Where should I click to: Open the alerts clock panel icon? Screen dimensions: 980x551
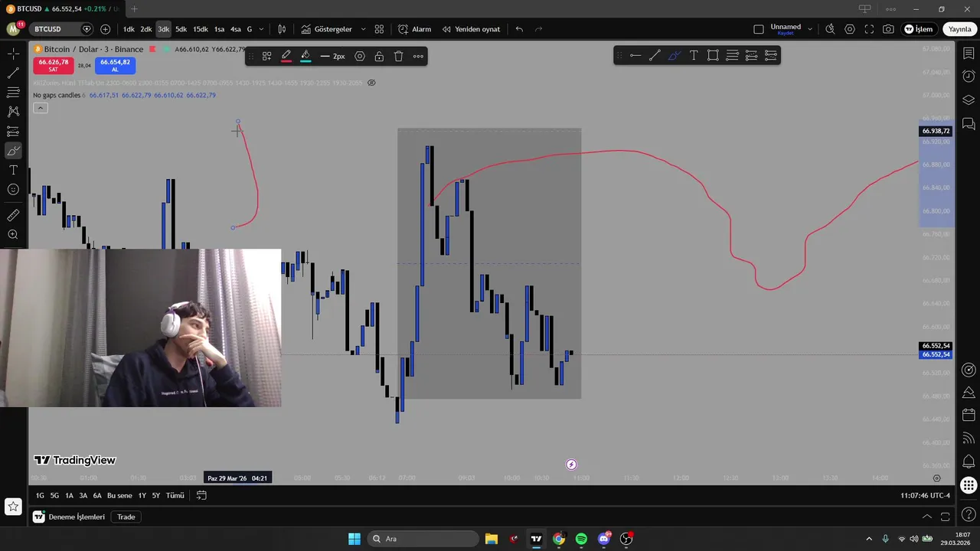969,77
